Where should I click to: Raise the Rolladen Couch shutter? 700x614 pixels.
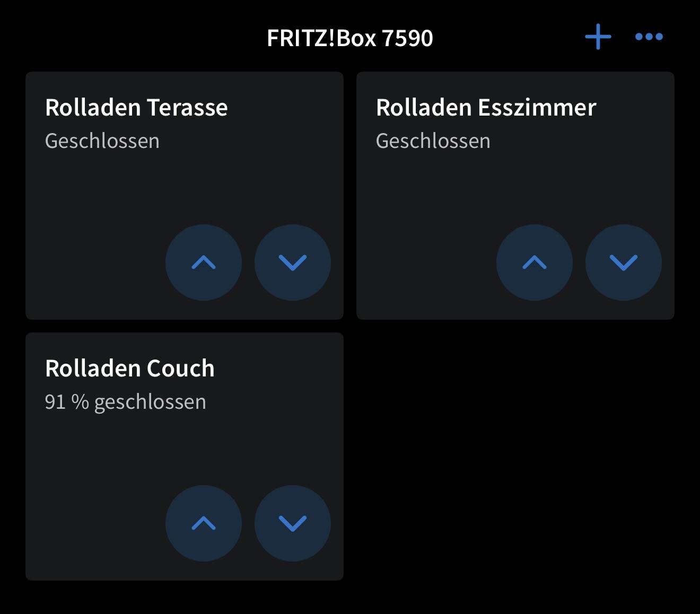click(203, 523)
